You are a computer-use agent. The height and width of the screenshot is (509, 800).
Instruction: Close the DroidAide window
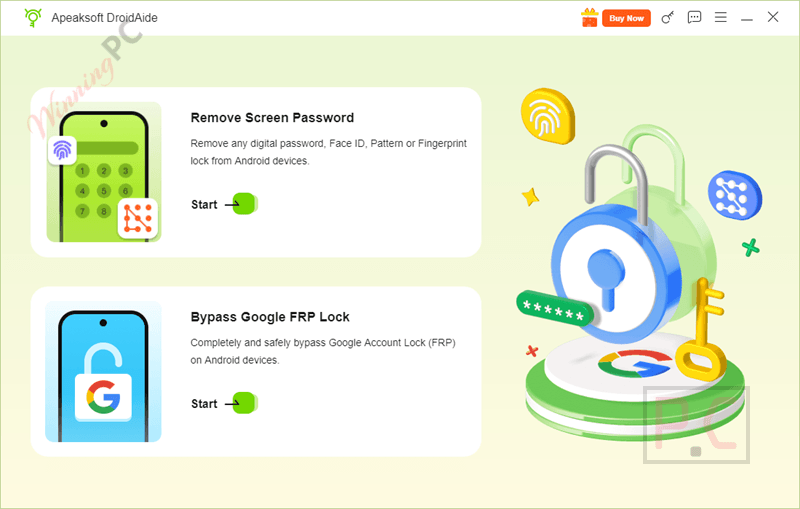point(773,17)
